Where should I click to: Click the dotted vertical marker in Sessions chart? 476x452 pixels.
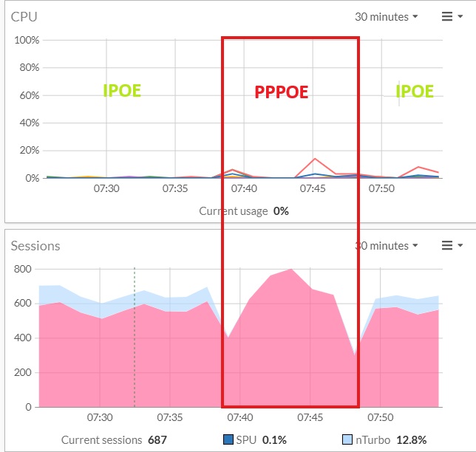[134, 332]
